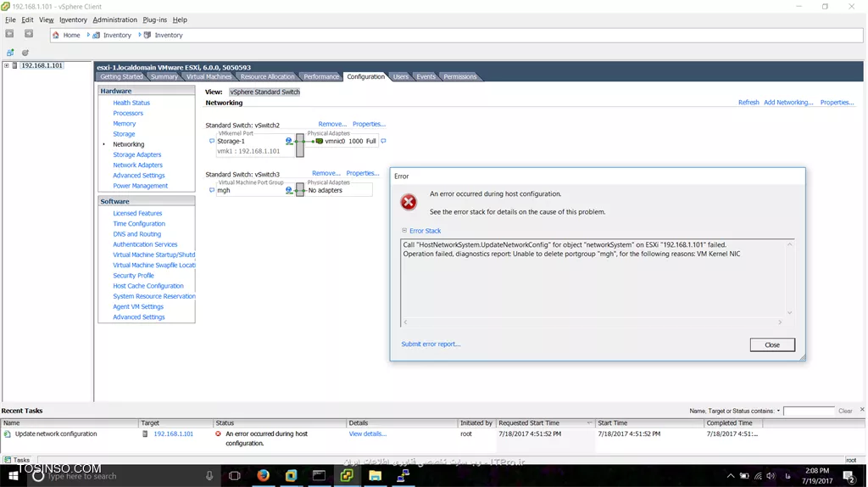Click the Storage Adapters hardware link
868x487 pixels.
[136, 154]
